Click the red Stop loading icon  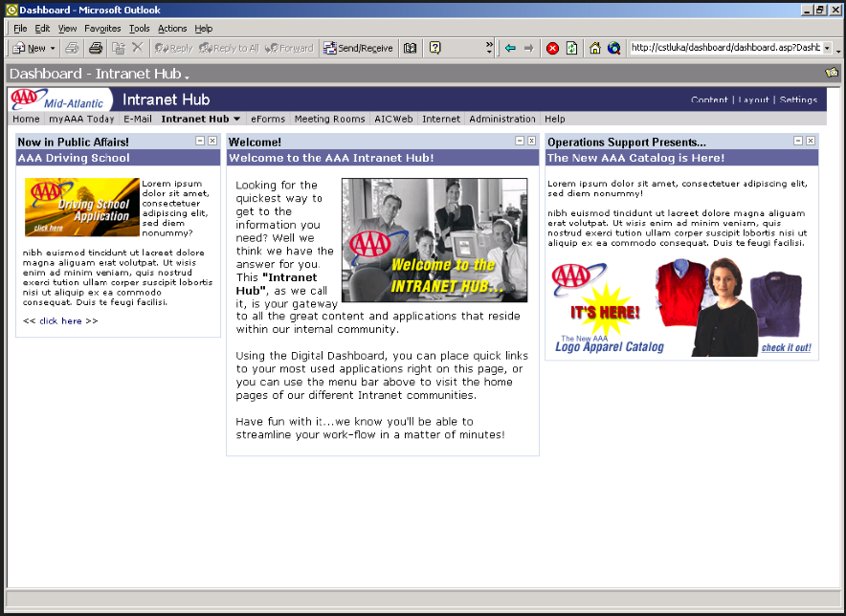click(x=552, y=49)
